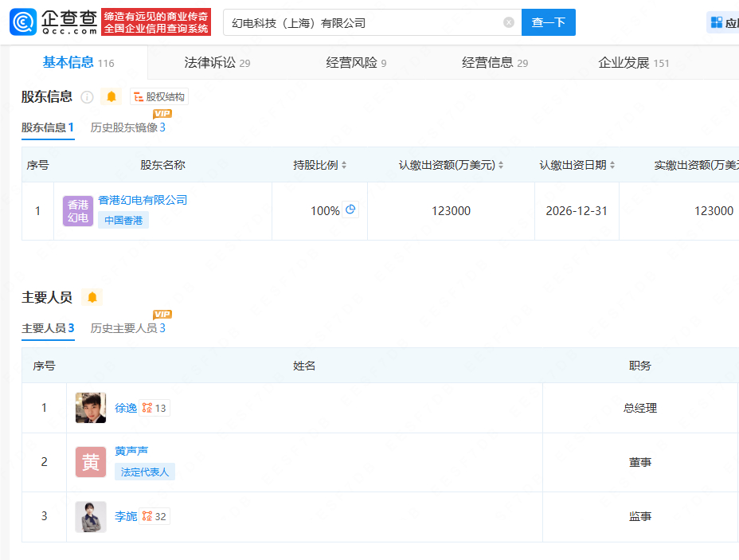The height and width of the screenshot is (560, 739).
Task: Open 李旎 name link
Action: [x=126, y=517]
